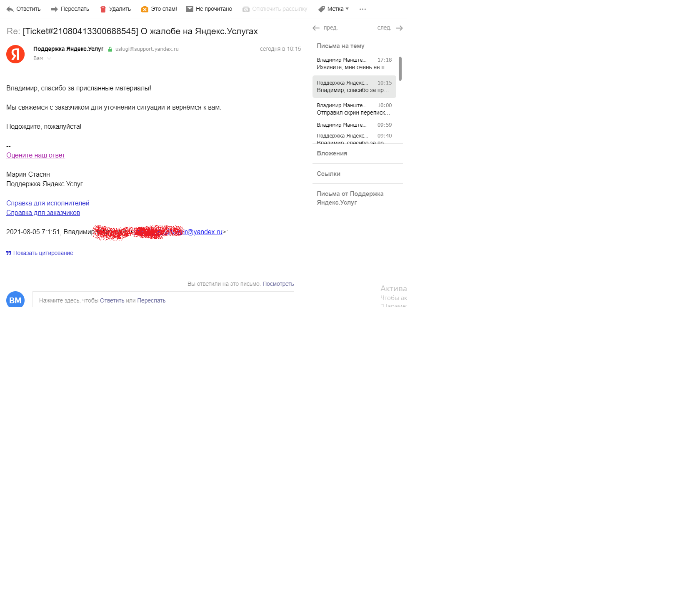Click the unread envelope icon
This screenshot has width=700, height=600.
pyautogui.click(x=190, y=9)
